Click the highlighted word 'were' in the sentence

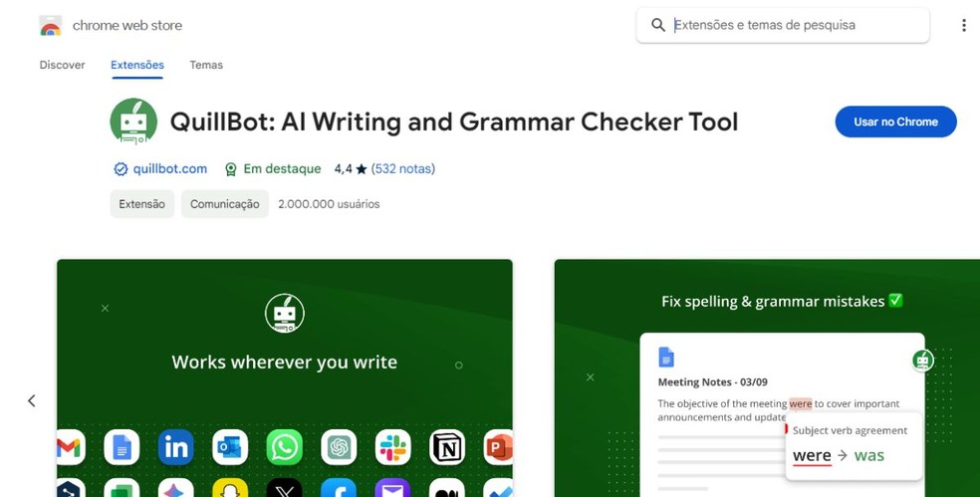click(801, 403)
